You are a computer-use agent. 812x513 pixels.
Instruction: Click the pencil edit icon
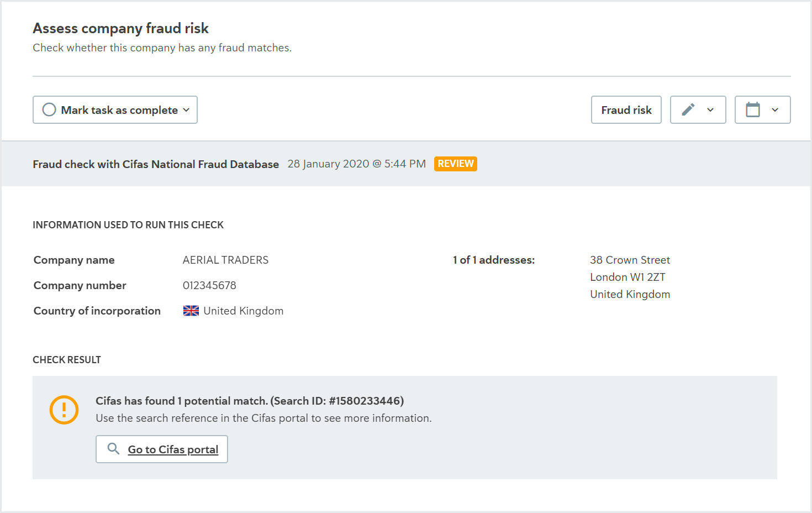click(x=688, y=109)
